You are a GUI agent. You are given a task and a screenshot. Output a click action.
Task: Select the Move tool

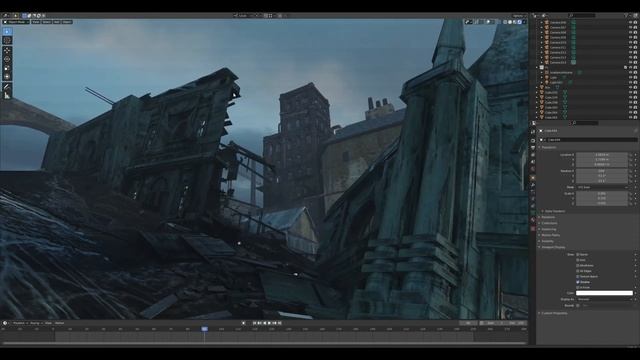pyautogui.click(x=7, y=50)
